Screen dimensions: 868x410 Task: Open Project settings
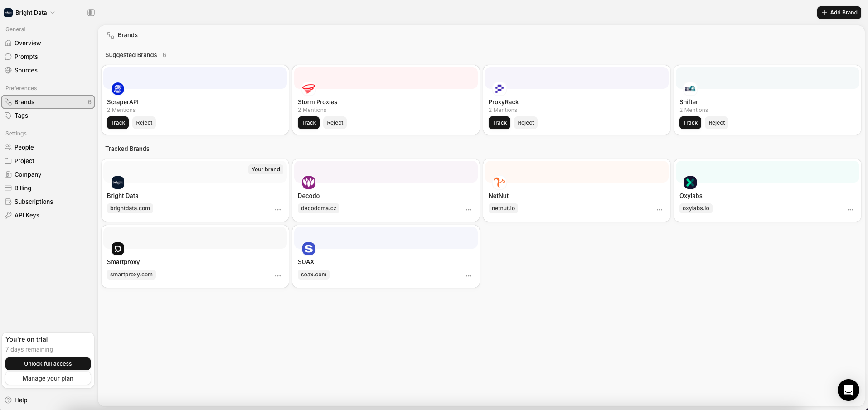48,161
